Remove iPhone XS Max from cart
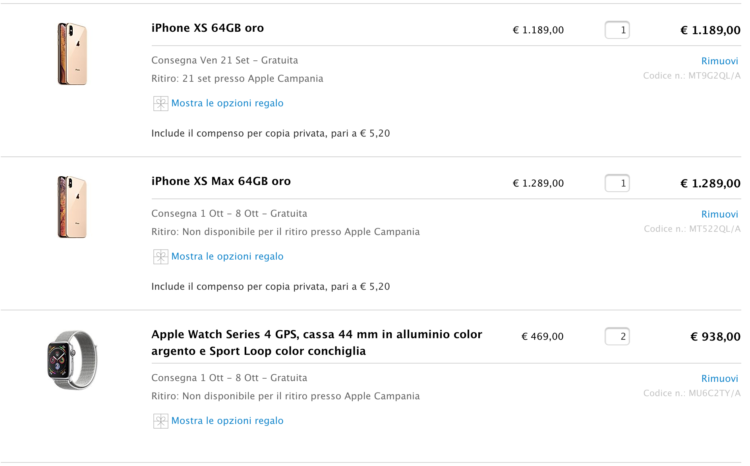 719,214
